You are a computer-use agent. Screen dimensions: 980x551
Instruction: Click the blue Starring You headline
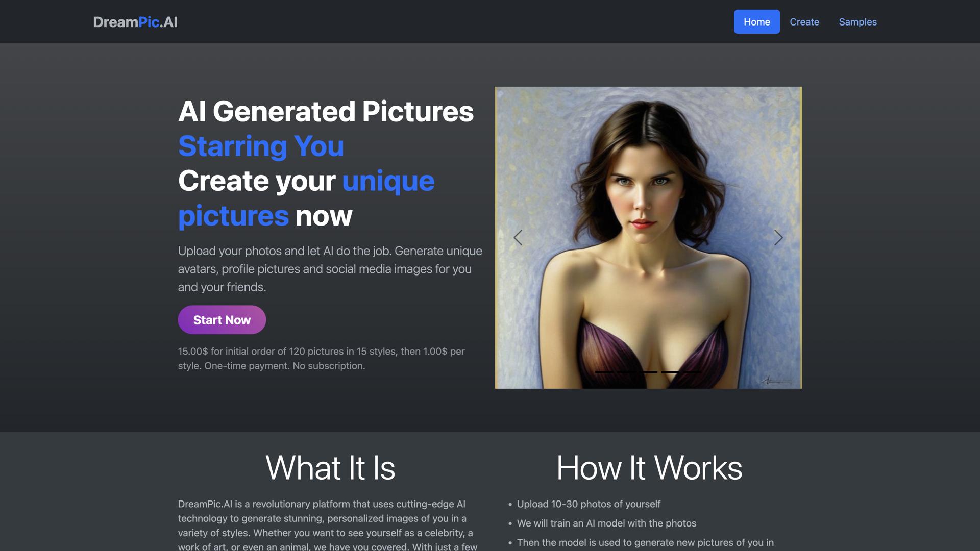[x=261, y=146]
